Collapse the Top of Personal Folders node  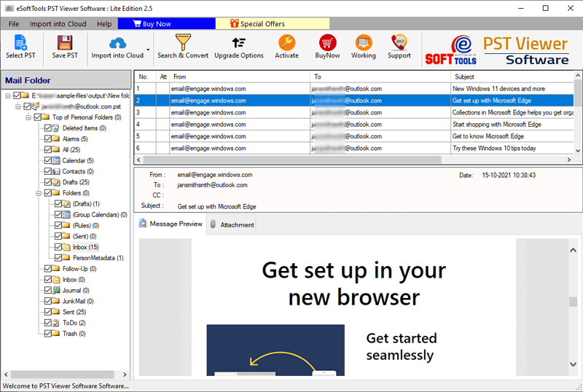click(x=28, y=117)
